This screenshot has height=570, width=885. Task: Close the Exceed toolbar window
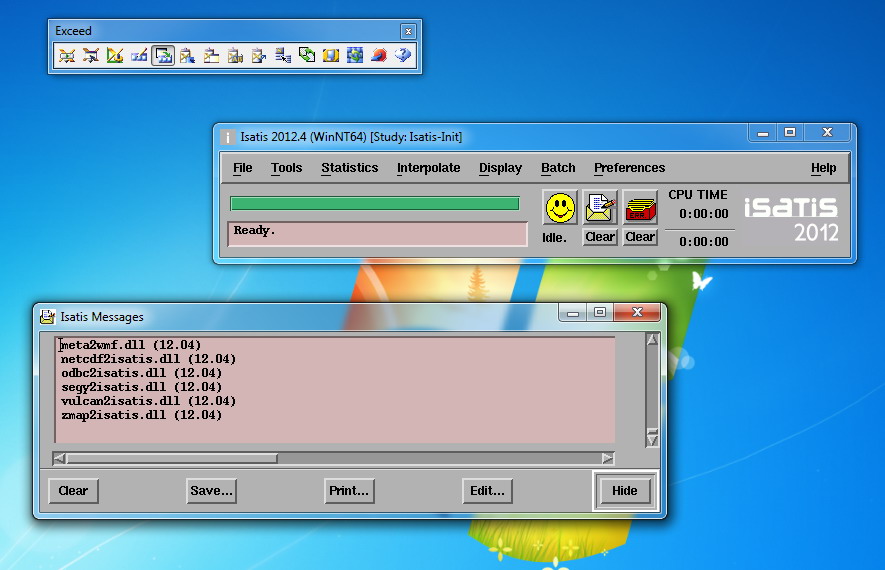[408, 31]
